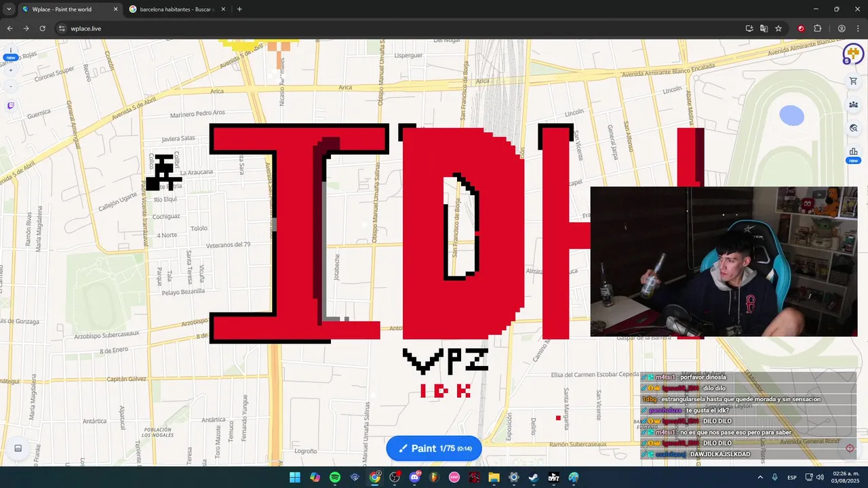Open Copilot from the taskbar
This screenshot has width=868, height=488.
(315, 477)
